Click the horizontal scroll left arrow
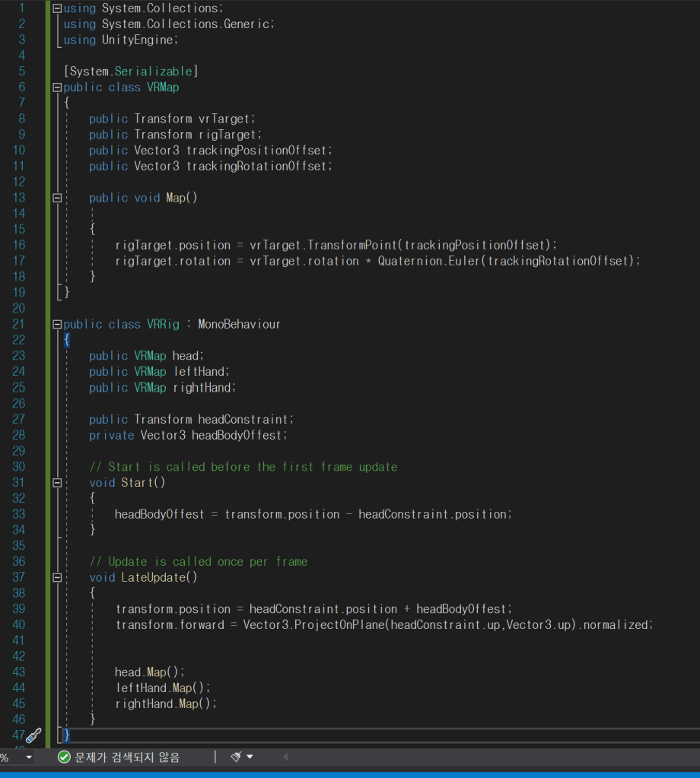Screen dimensions: 700x778 [285, 757]
